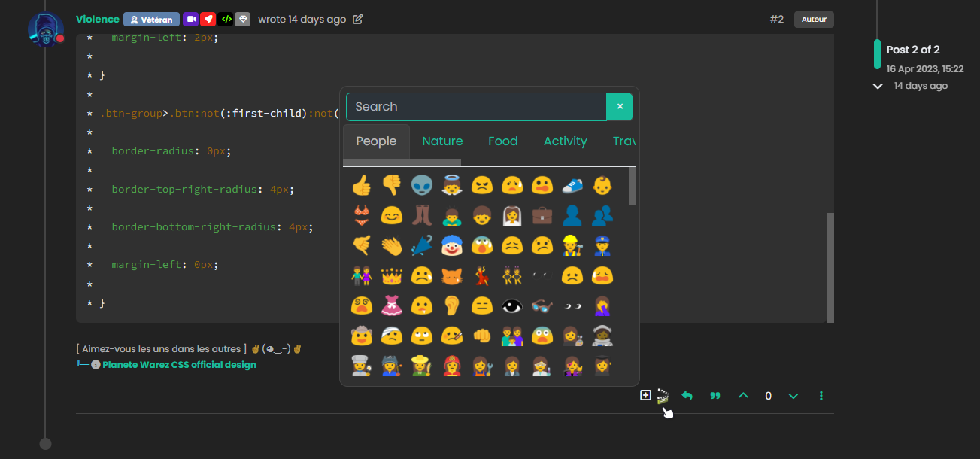Choose the clown face emoji
Viewport: 980px width, 459px height.
452,245
